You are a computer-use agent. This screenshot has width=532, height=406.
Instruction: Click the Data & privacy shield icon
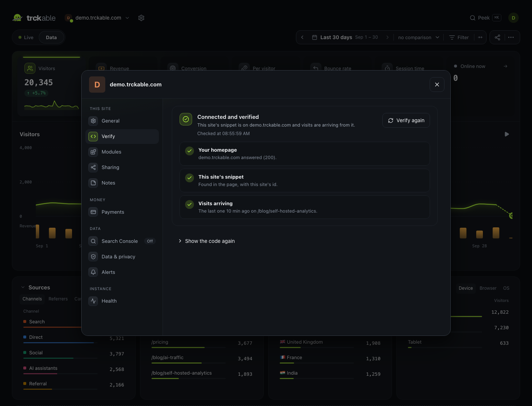[93, 257]
